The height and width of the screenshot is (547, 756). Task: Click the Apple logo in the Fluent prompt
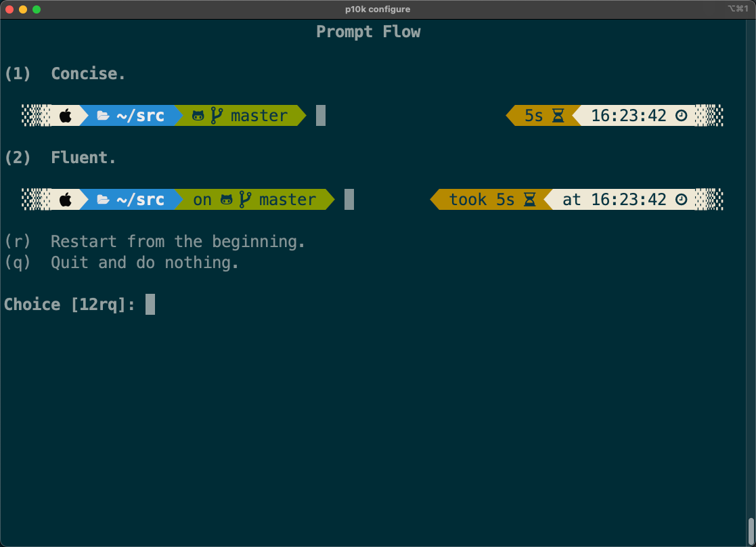pos(66,200)
